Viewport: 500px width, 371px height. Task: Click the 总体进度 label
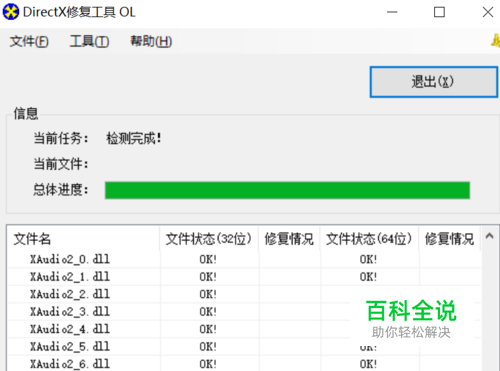click(x=61, y=190)
